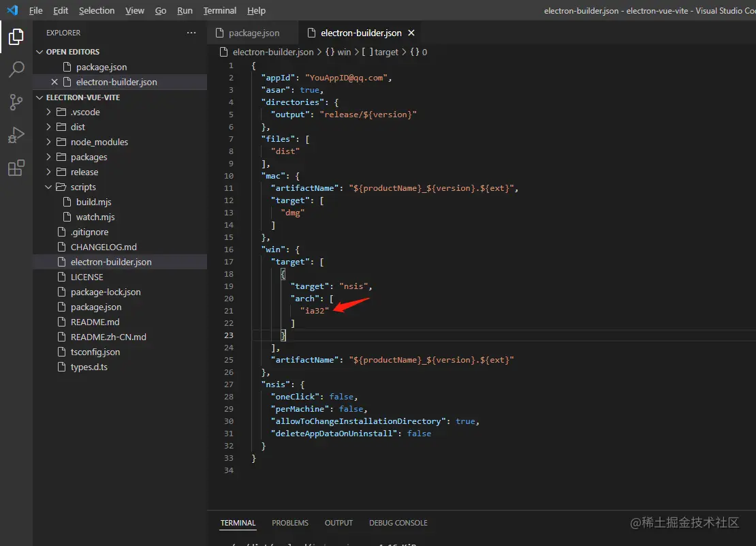The width and height of the screenshot is (756, 546).
Task: Select electron-builder.json in the project tree
Action: pos(120,262)
